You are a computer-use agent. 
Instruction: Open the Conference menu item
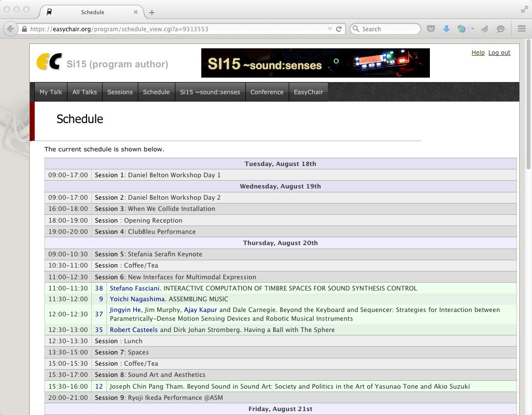click(x=267, y=92)
